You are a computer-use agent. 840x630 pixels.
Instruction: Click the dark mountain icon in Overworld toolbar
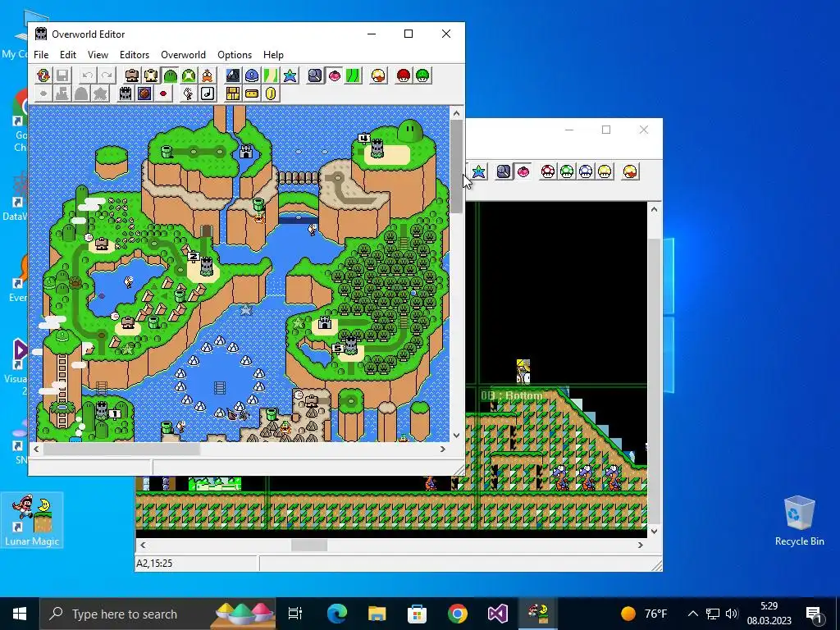232,75
